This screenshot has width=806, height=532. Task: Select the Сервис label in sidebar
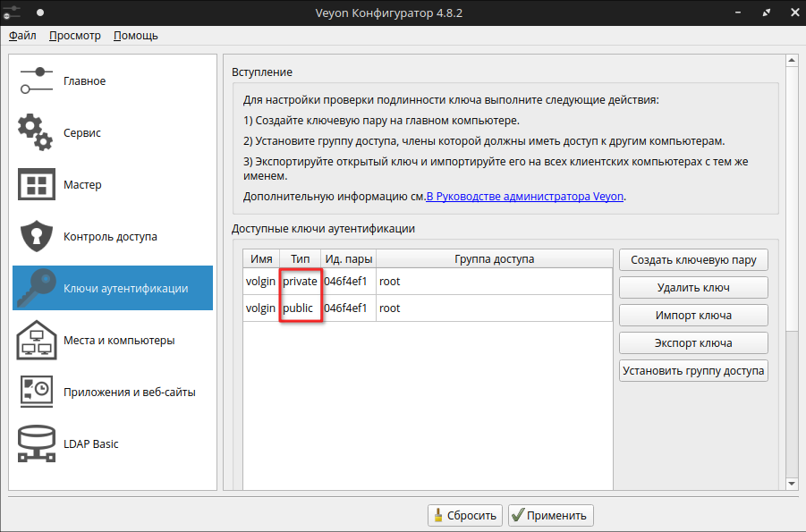[x=82, y=132]
